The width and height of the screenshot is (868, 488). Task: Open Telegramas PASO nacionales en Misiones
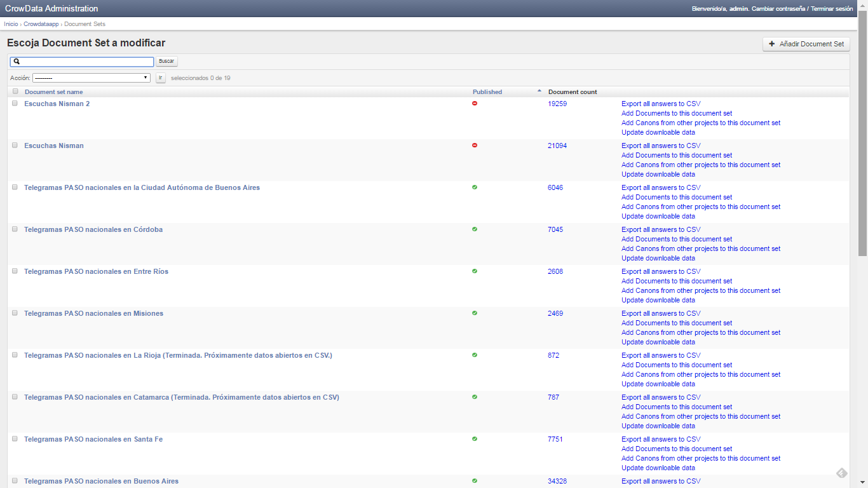click(x=94, y=313)
